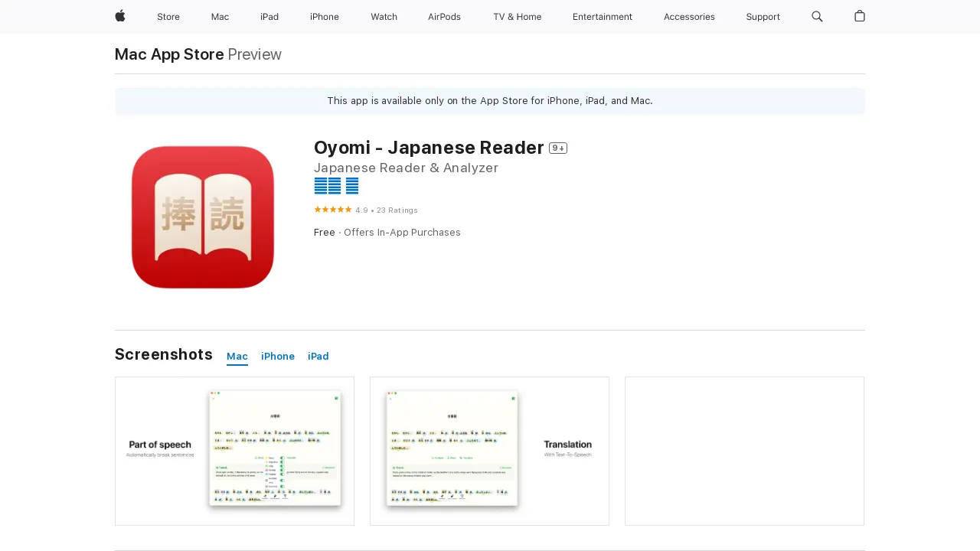Switch to iPad screenshots tab

318,357
